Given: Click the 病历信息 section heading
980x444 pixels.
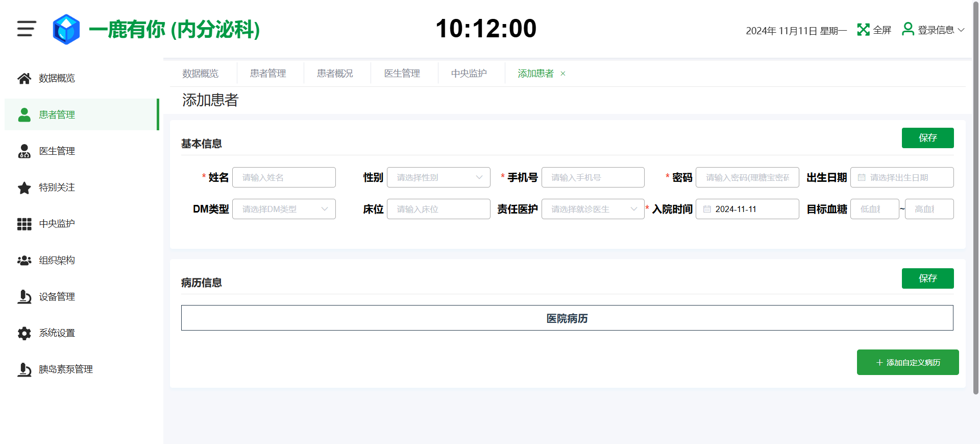Looking at the screenshot, I should click(x=202, y=283).
